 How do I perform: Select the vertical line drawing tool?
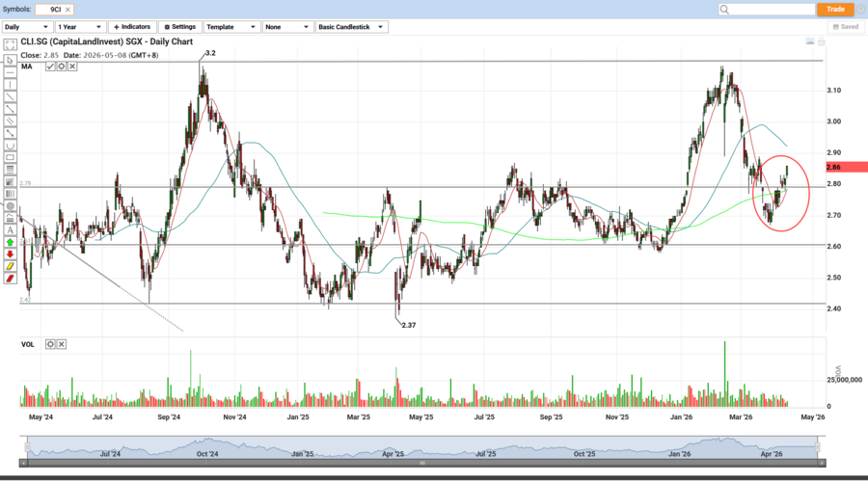10,84
